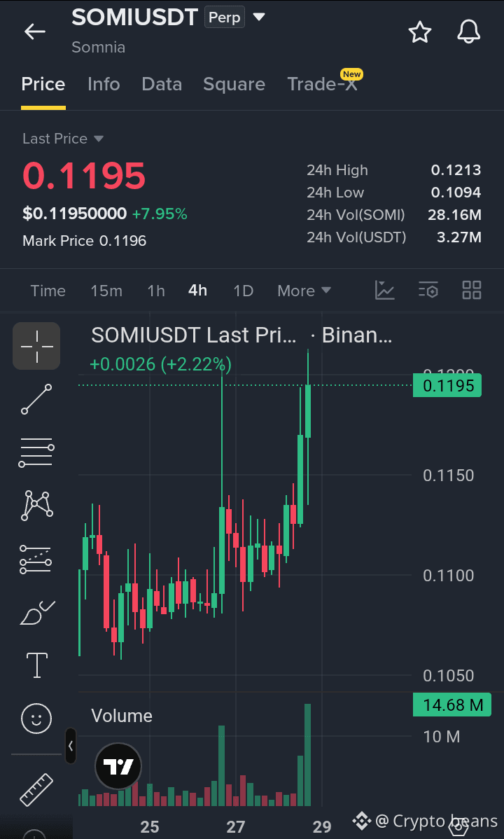Open multi-chart grid layout icon

(x=471, y=290)
